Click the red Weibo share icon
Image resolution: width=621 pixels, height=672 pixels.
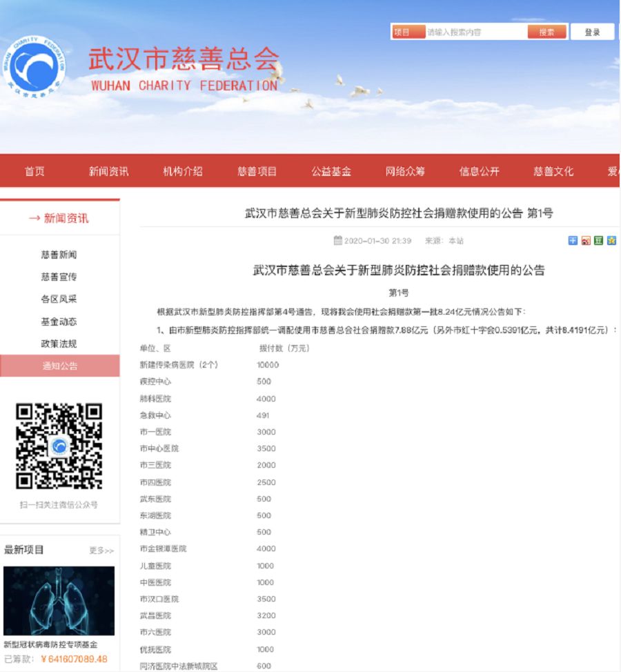pyautogui.click(x=586, y=240)
